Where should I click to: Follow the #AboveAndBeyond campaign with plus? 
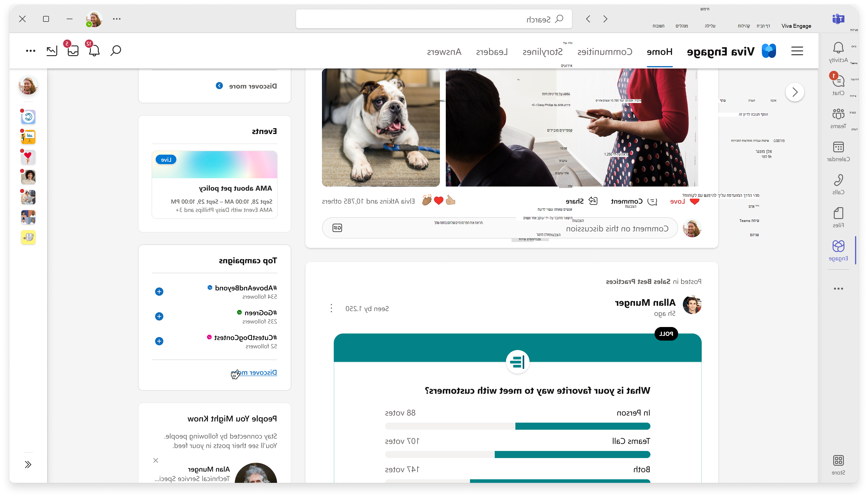point(159,292)
